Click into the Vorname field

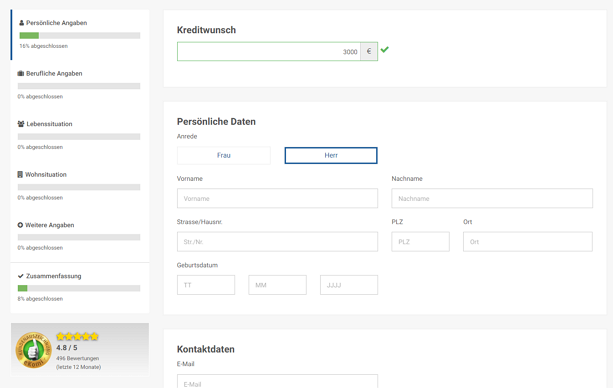(277, 198)
